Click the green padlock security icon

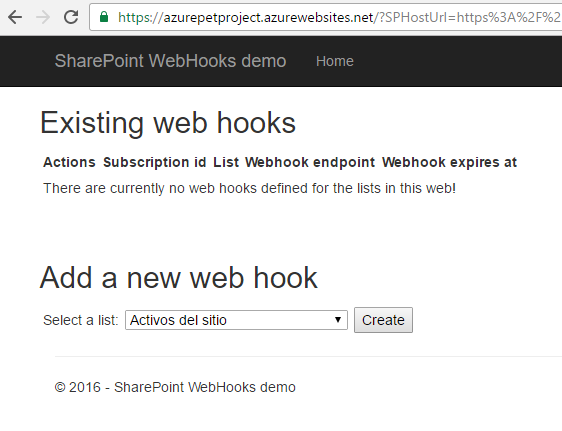pyautogui.click(x=104, y=17)
